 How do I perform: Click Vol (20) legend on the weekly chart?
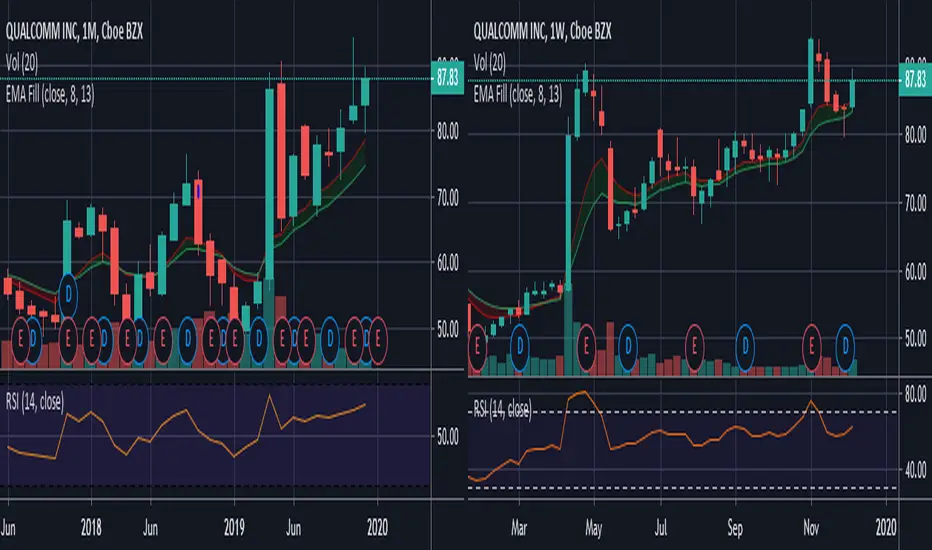click(x=490, y=62)
